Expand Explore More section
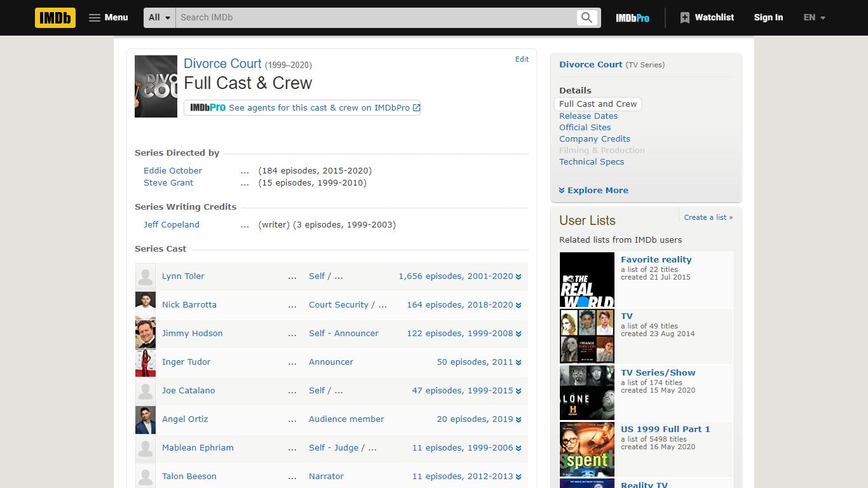 [593, 191]
